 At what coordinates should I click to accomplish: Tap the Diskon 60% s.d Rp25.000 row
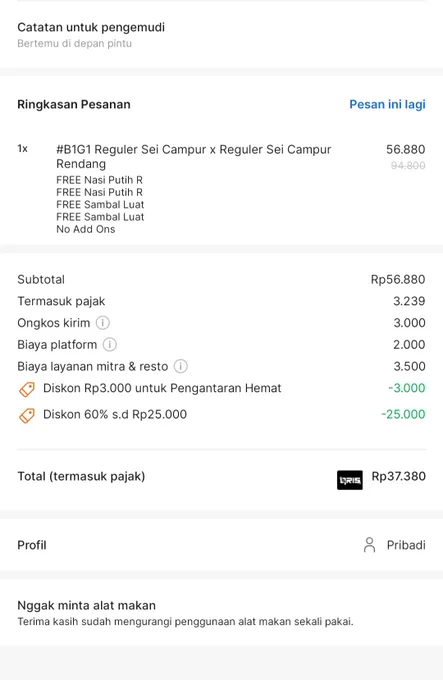tap(222, 414)
